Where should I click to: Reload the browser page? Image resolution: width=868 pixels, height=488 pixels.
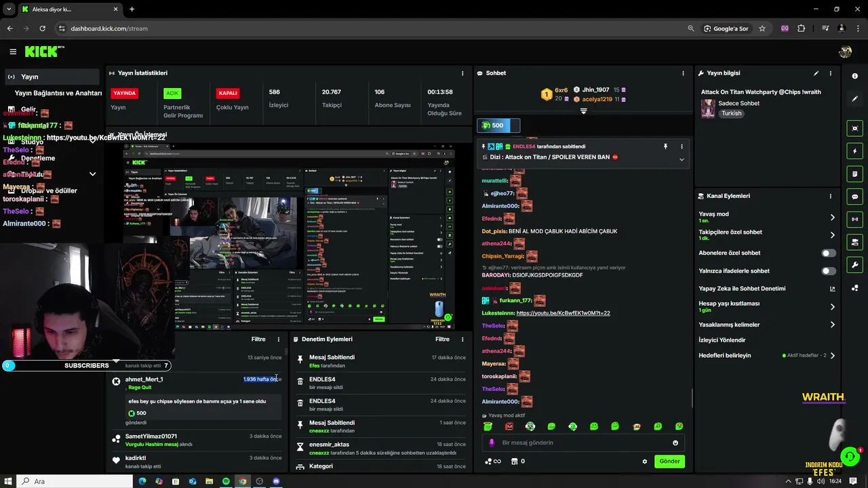point(42,28)
